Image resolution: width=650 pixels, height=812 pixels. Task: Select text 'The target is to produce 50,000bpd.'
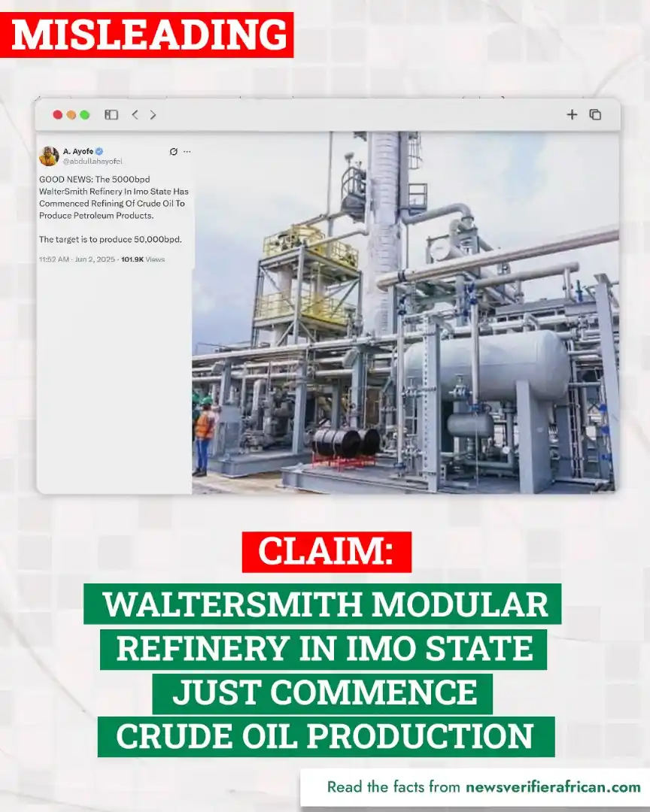[x=111, y=239]
